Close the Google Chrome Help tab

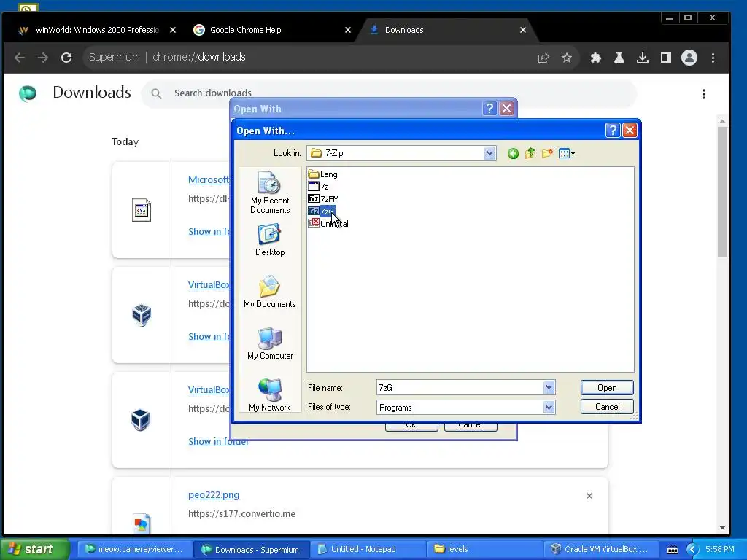348,30
